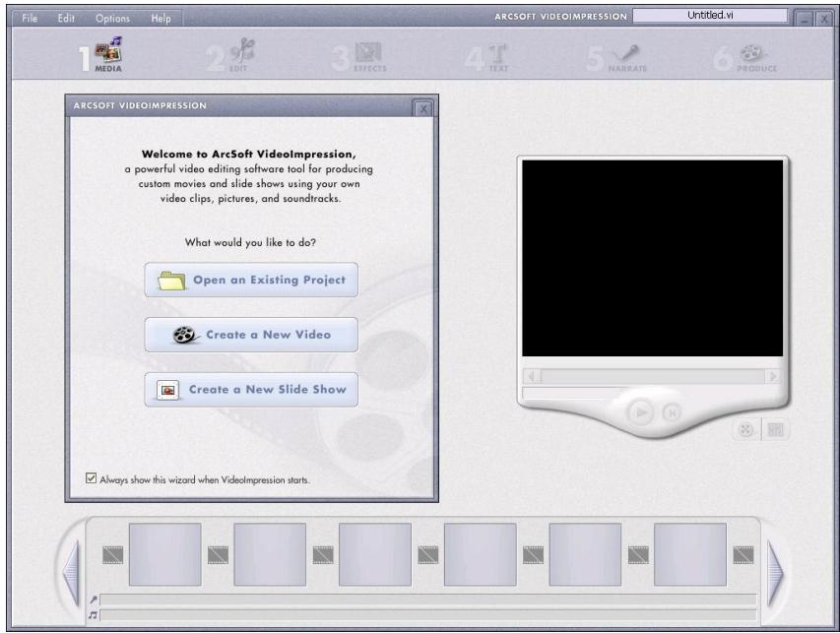Open the Options menu
The width and height of the screenshot is (840, 633).
point(113,15)
